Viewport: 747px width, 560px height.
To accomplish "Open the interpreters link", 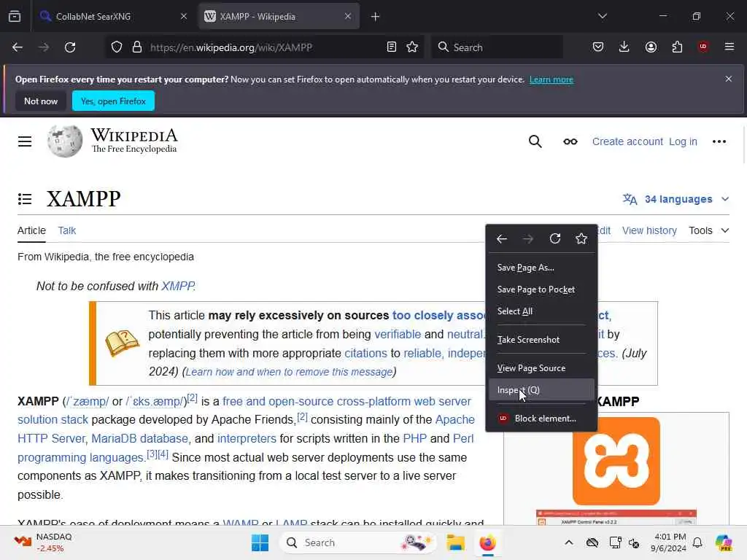I will pyautogui.click(x=247, y=438).
